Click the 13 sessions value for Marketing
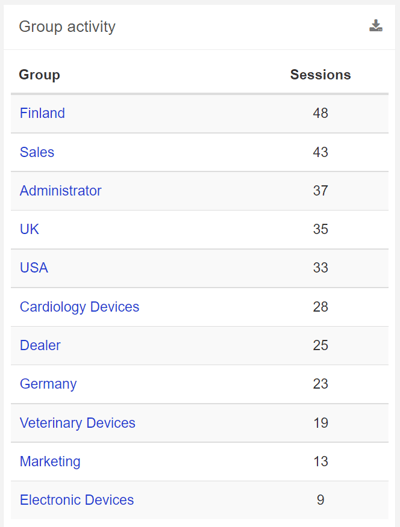 point(320,461)
